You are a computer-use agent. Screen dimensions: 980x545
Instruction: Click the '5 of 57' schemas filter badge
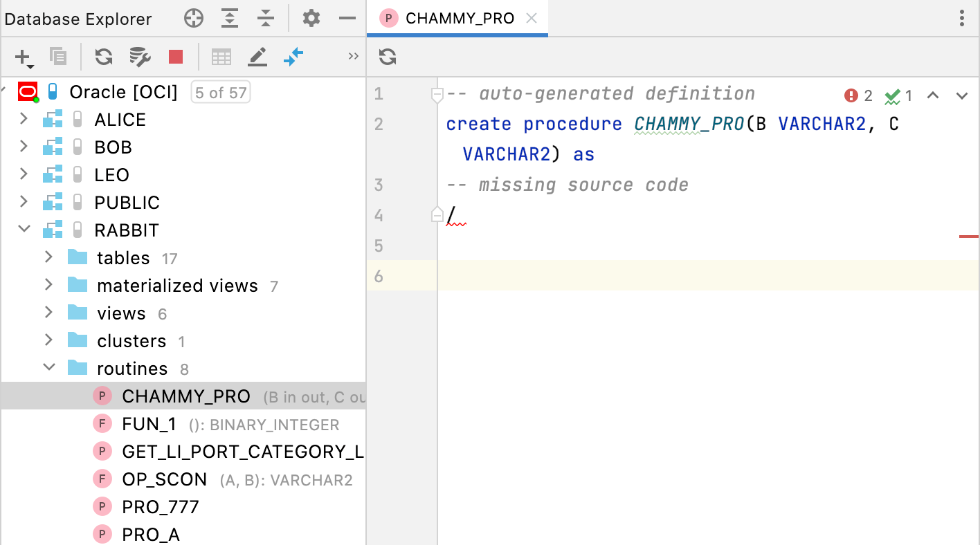(x=221, y=93)
